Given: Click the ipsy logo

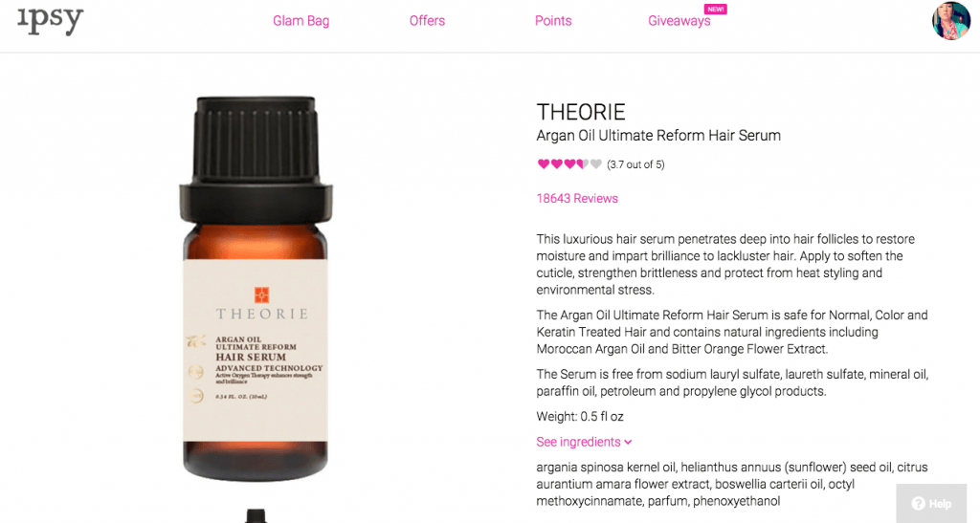Looking at the screenshot, I should point(50,21).
